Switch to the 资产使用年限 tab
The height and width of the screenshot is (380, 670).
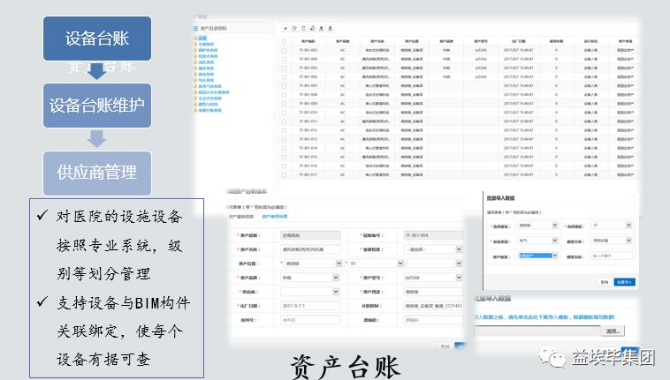coord(274,217)
